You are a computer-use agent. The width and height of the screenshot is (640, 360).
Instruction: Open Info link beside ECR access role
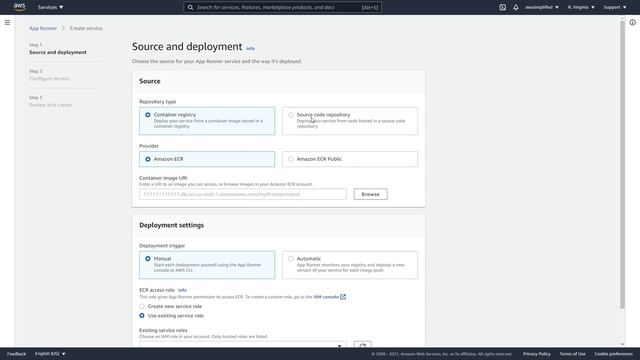point(182,290)
